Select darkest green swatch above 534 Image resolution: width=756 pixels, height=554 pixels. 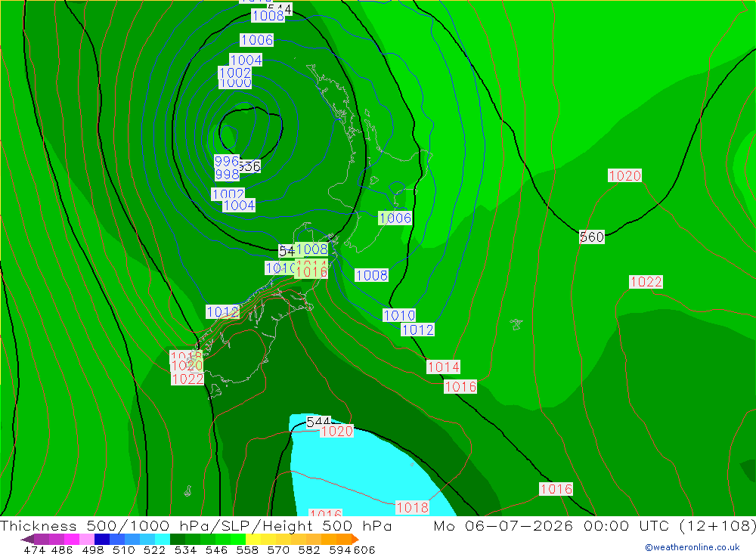tap(178, 539)
